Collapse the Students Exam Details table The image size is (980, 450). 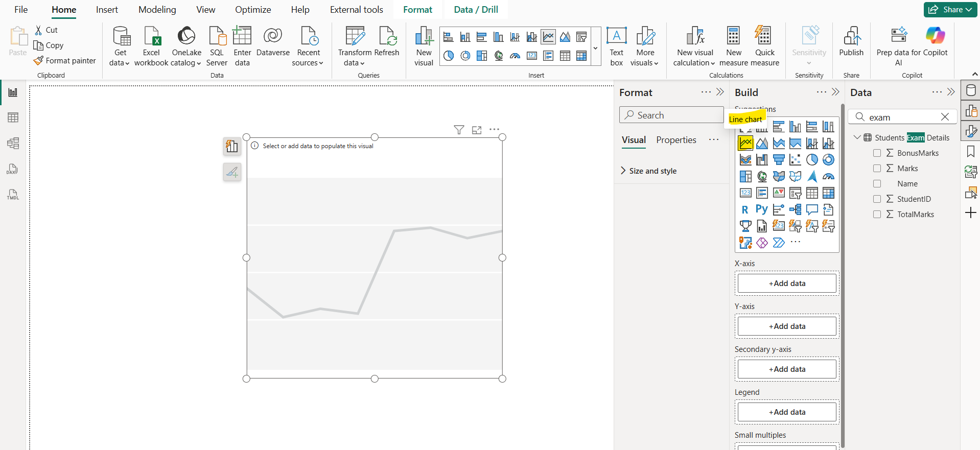(x=857, y=138)
